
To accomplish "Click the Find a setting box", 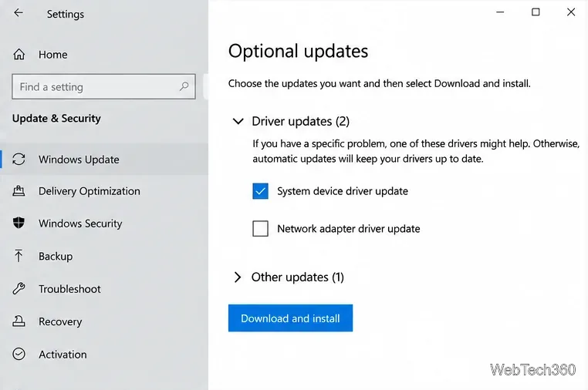I will point(103,86).
